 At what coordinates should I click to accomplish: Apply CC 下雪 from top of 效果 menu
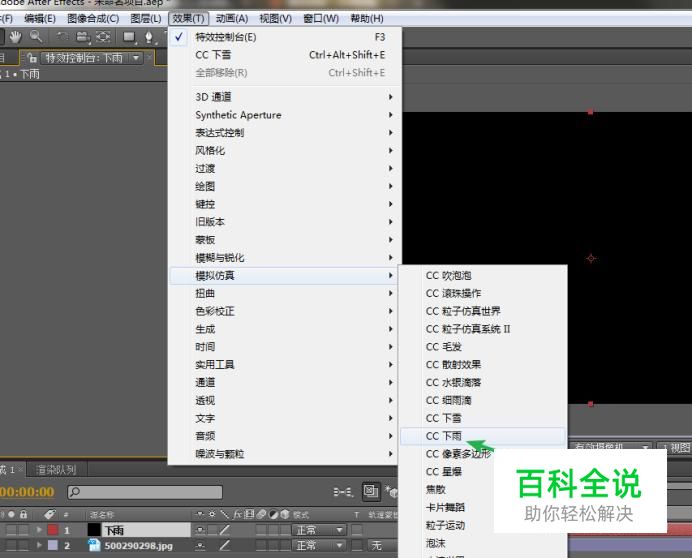click(285, 55)
